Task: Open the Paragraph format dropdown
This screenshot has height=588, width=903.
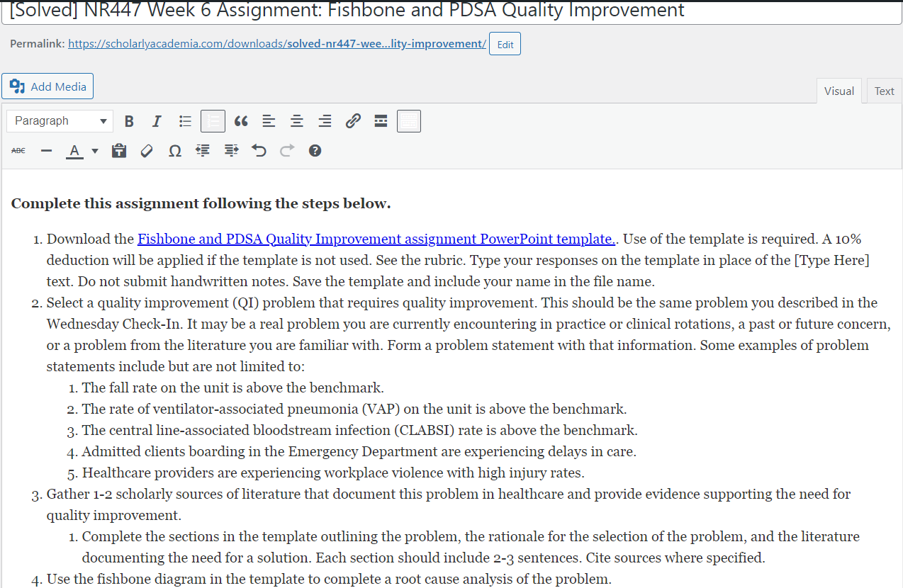Action: coord(60,121)
